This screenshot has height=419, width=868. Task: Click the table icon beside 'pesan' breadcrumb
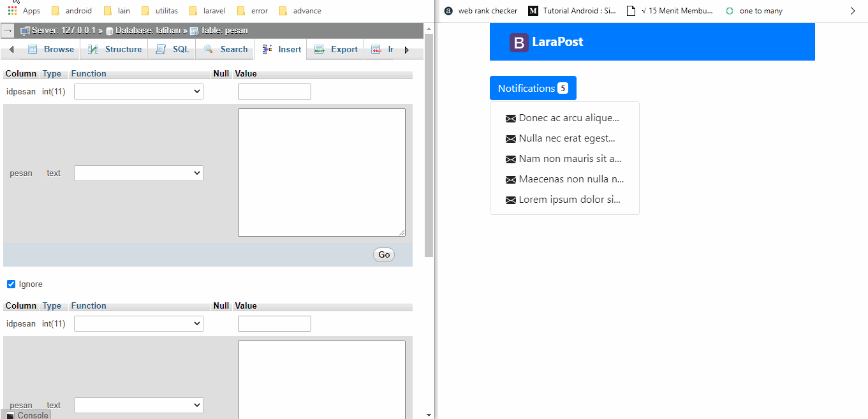(193, 30)
